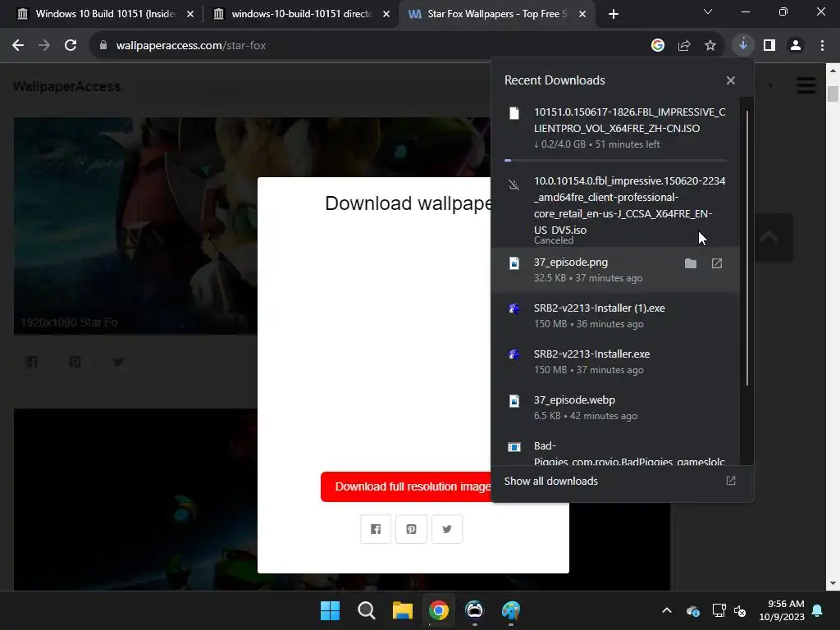Image resolution: width=840 pixels, height=630 pixels.
Task: Close the Windows 10 Build 10151 tab
Action: 190,15
